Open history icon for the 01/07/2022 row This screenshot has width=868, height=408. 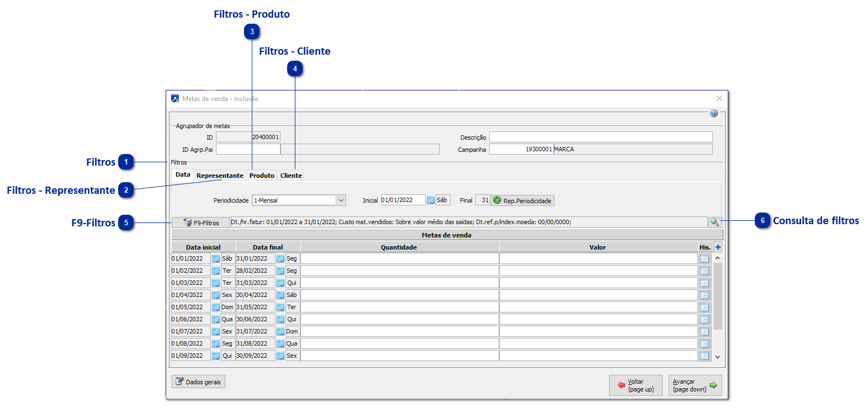705,331
